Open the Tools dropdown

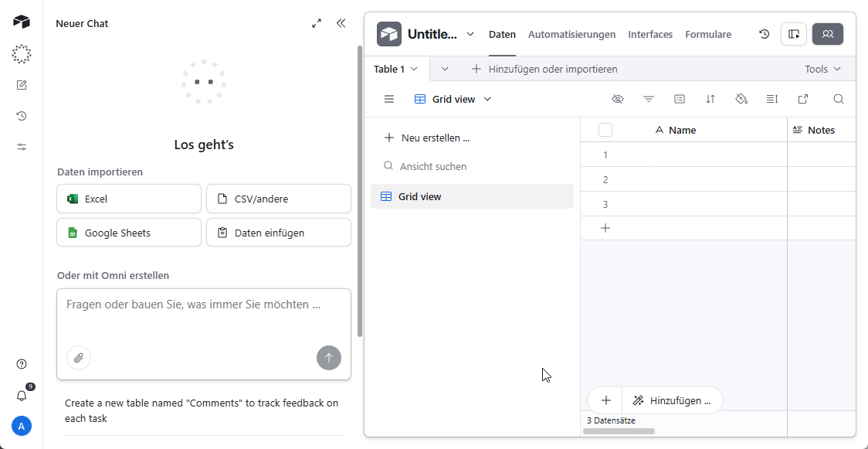[822, 69]
